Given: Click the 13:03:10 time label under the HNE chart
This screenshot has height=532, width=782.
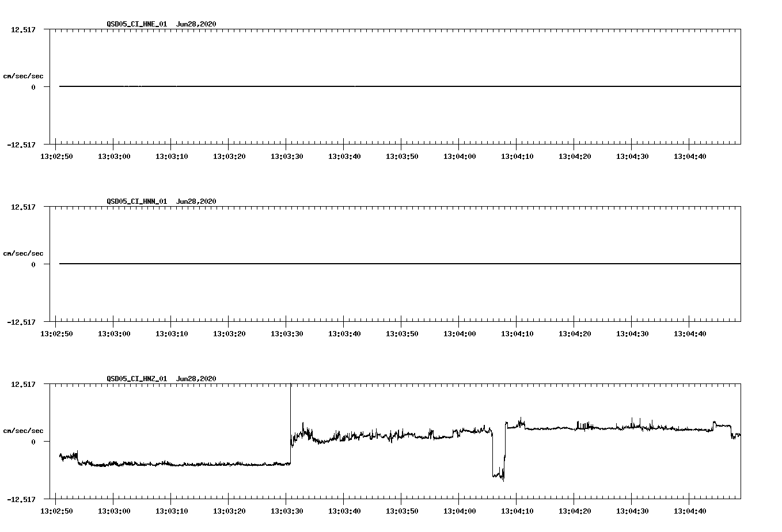Looking at the screenshot, I should (172, 157).
